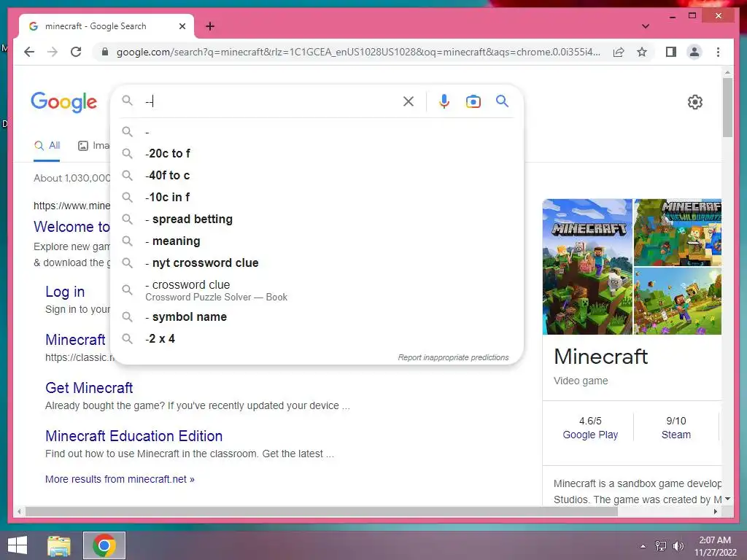This screenshot has height=560, width=747.
Task: Open the Minecraft classic sitelink
Action: click(75, 340)
